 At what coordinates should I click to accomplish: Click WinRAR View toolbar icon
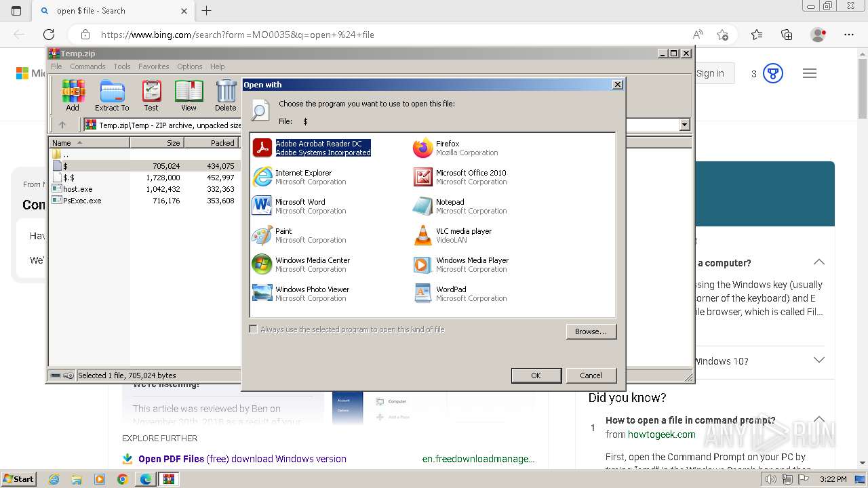(189, 96)
